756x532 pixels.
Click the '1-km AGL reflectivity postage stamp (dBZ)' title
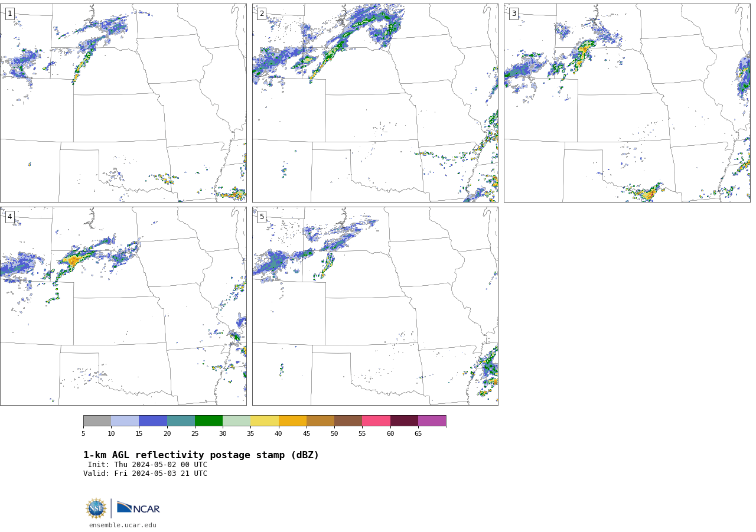pyautogui.click(x=201, y=455)
